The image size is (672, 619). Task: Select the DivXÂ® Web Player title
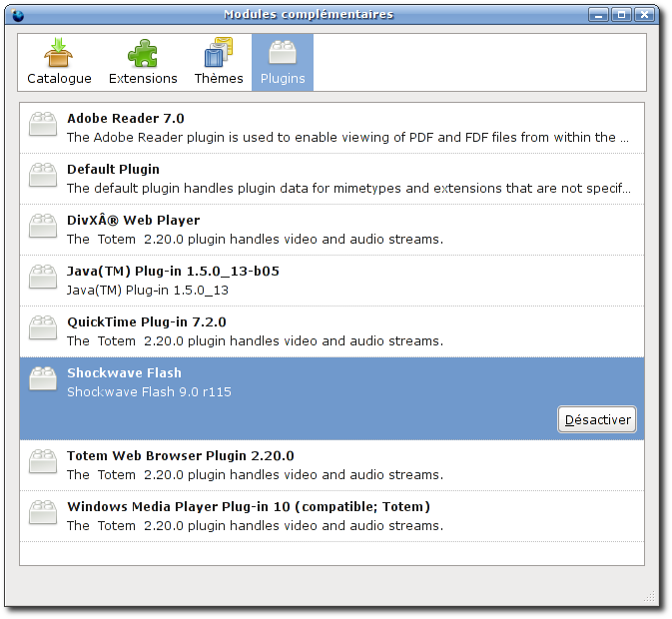point(133,221)
